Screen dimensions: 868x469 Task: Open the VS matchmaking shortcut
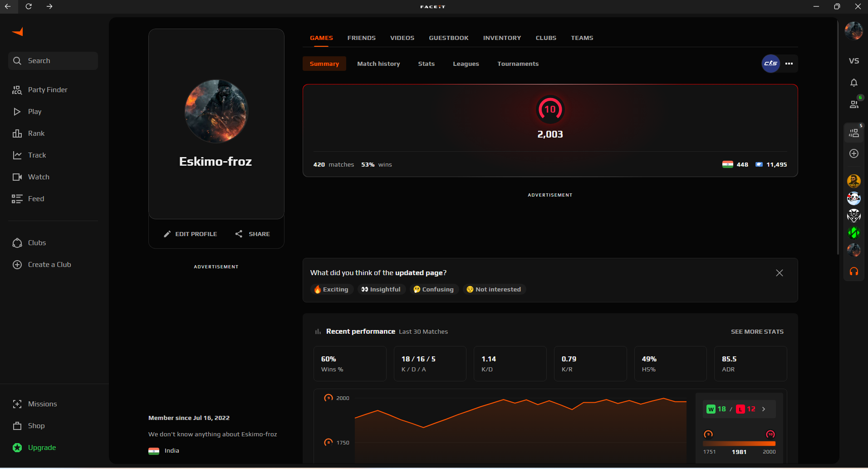[854, 61]
